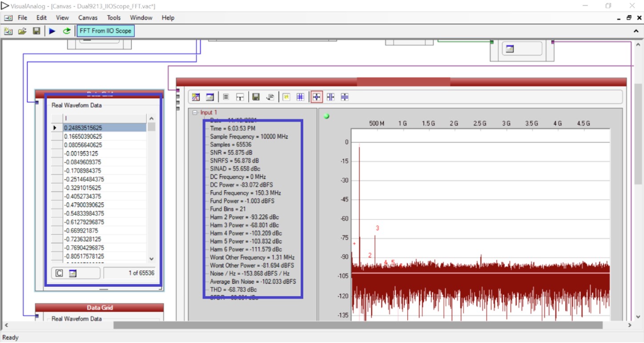Expand the toolbar via top-right chevron
The width and height of the screenshot is (644, 343).
pyautogui.click(x=637, y=31)
